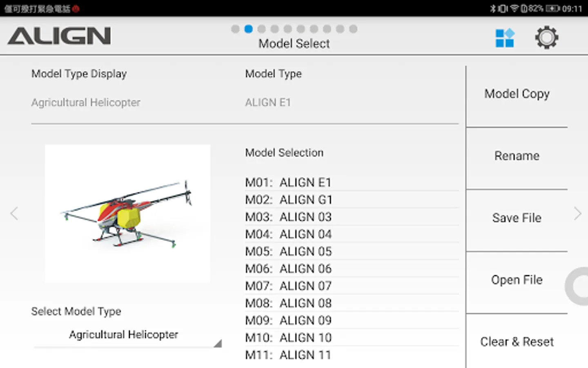
Task: Jump to the third page indicator dot
Action: coord(261,29)
